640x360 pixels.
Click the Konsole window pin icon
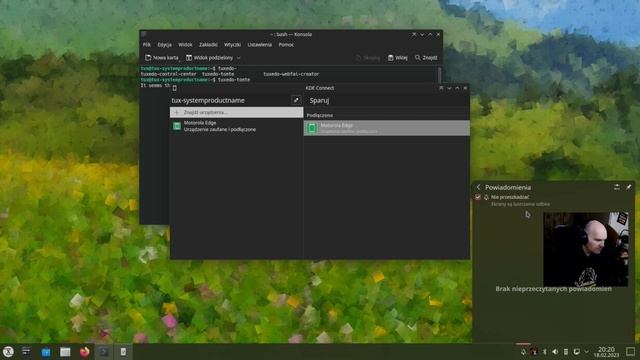tap(414, 35)
